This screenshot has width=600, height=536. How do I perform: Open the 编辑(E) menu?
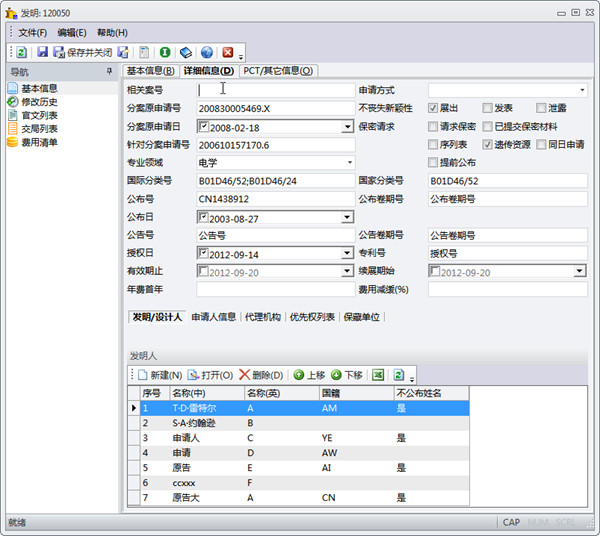click(72, 33)
